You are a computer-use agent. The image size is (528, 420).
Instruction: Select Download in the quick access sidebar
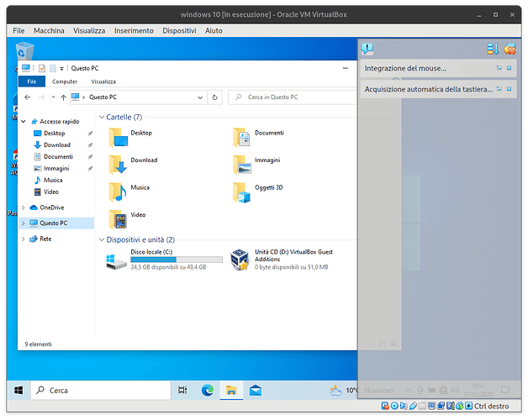click(x=56, y=145)
